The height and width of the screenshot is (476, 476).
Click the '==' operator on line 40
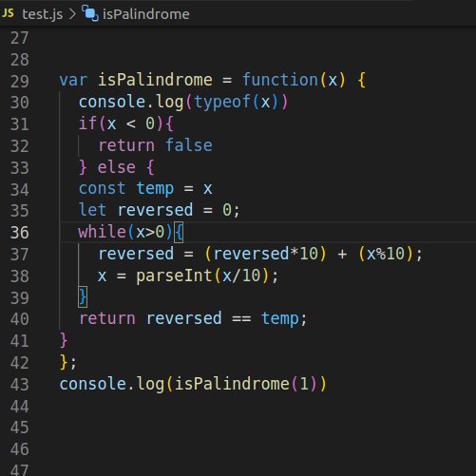pyautogui.click(x=241, y=319)
